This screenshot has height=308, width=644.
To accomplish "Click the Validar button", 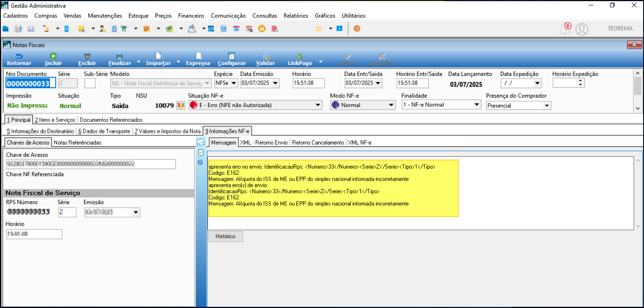I will 265,60.
